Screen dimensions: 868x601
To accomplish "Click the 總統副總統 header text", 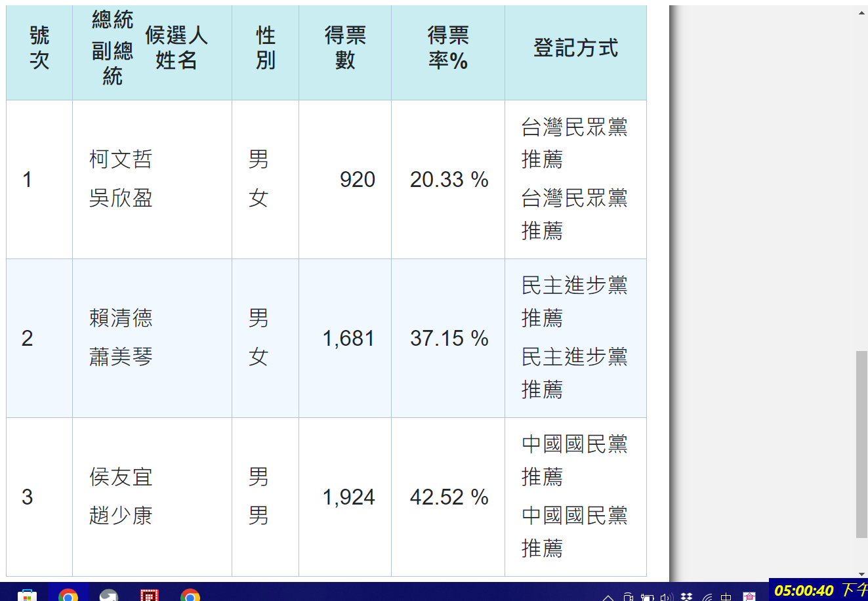I will (x=112, y=48).
